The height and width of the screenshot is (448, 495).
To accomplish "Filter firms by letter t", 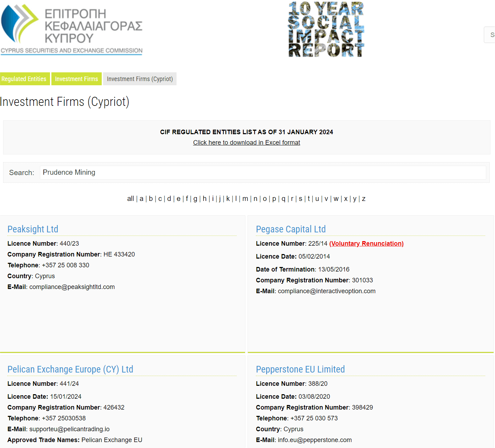I will 309,199.
